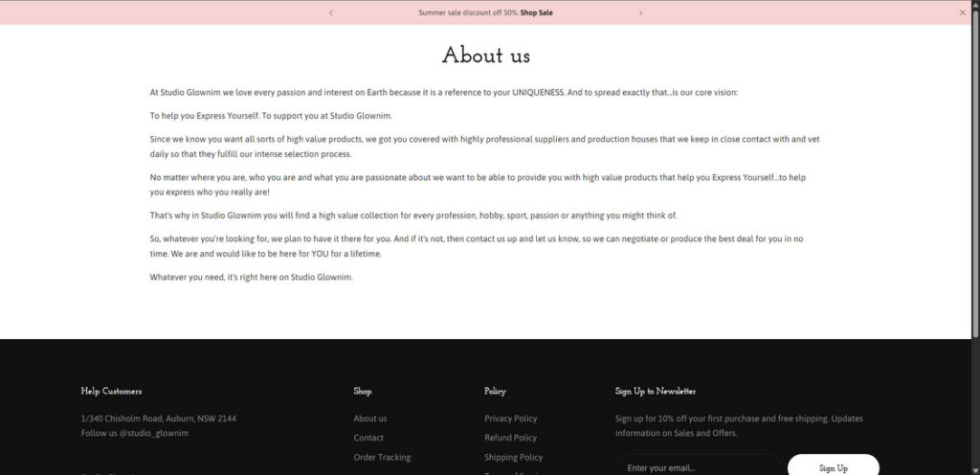Click the Shop footer heading
This screenshot has width=980, height=475.
363,392
